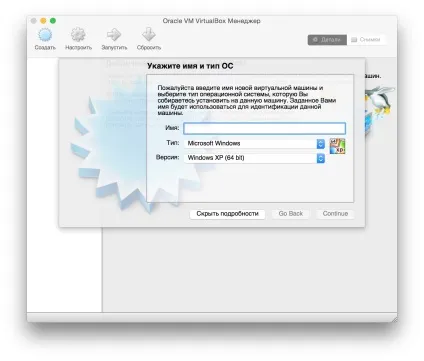This screenshot has width=424, height=361.
Task: Open the Версия dropdown showing Windows XP
Action: (x=254, y=158)
